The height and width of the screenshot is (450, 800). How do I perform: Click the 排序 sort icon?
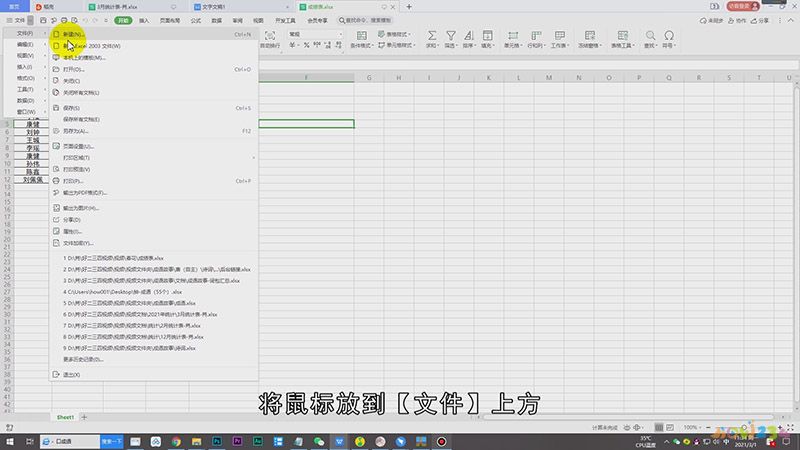pyautogui.click(x=468, y=35)
